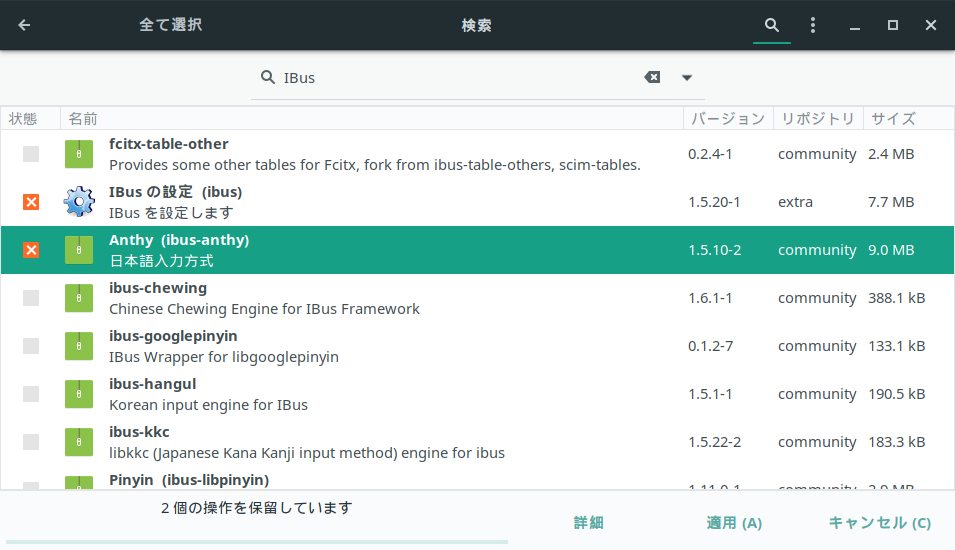Click the 2 個の操作を保留しています status message
The height and width of the screenshot is (550, 955).
256,508
